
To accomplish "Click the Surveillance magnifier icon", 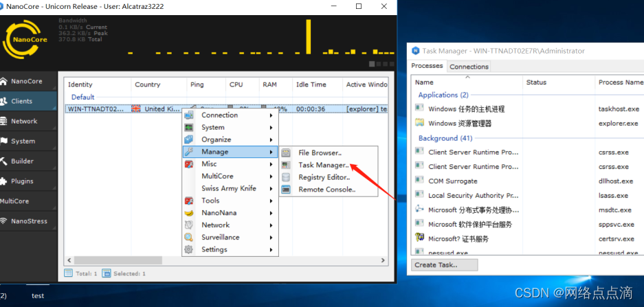I will click(x=188, y=237).
